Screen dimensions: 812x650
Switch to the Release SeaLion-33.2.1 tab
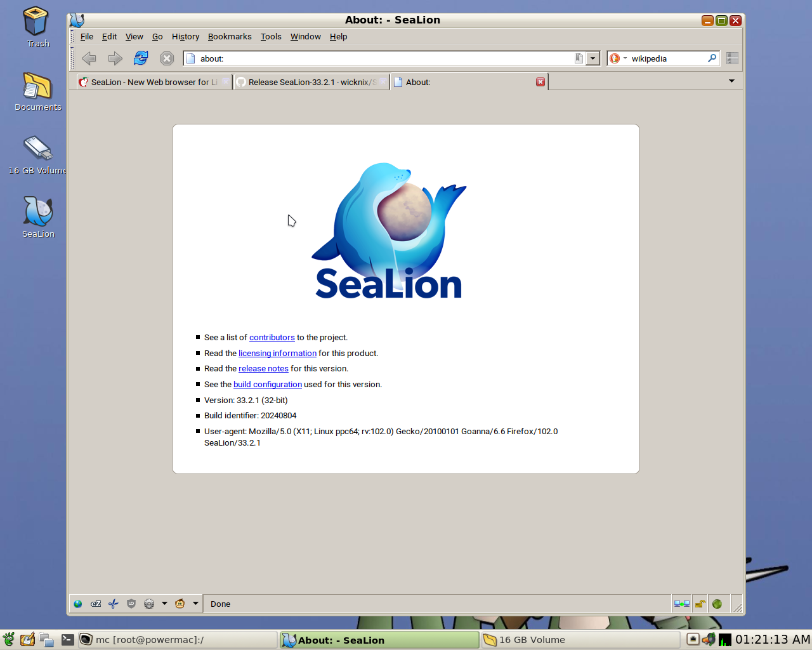(304, 82)
